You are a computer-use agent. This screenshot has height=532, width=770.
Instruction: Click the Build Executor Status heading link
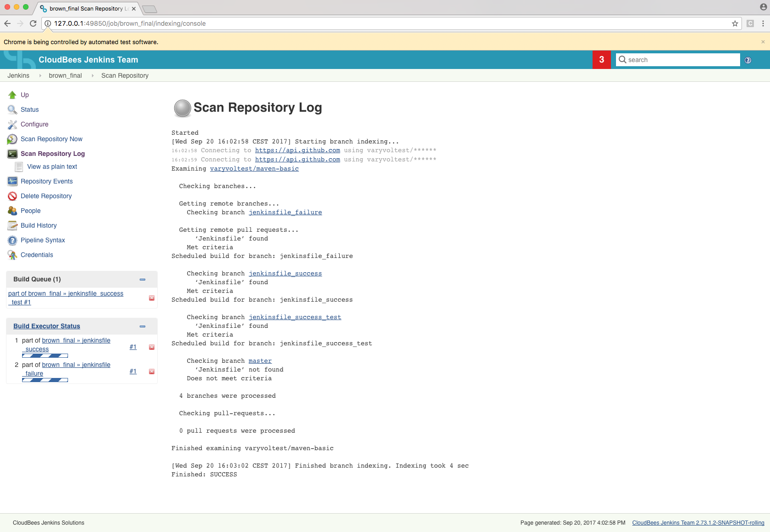pos(46,326)
